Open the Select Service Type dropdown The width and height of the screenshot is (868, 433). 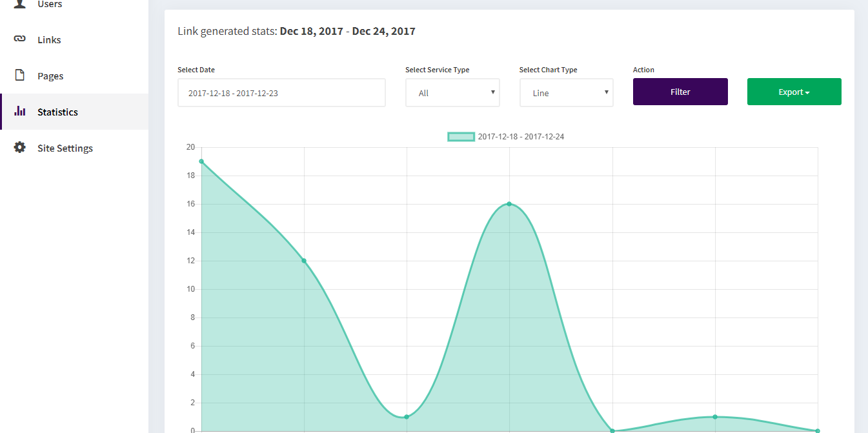click(x=452, y=93)
